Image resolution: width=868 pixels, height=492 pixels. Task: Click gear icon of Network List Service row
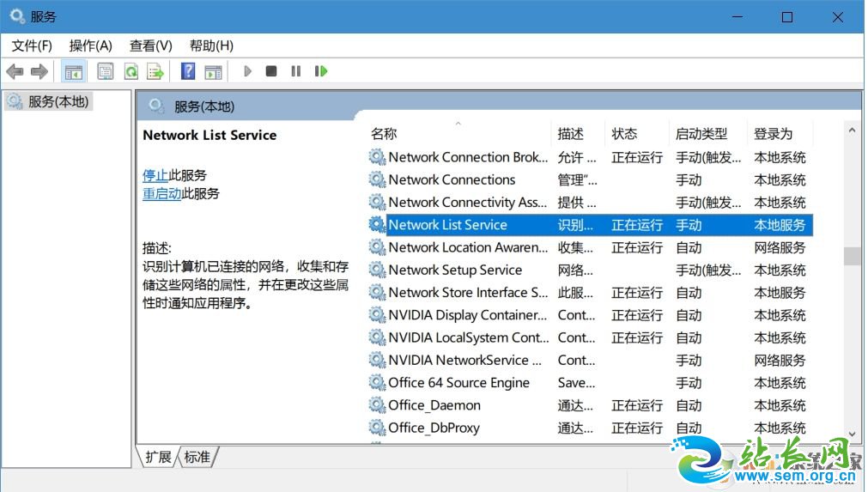coord(377,225)
